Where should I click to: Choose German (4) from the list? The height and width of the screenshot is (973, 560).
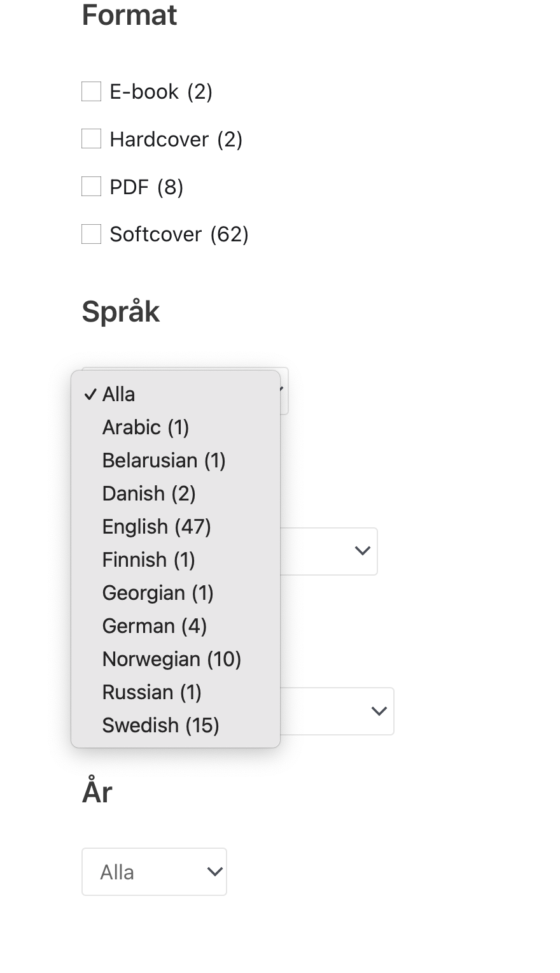coord(155,626)
